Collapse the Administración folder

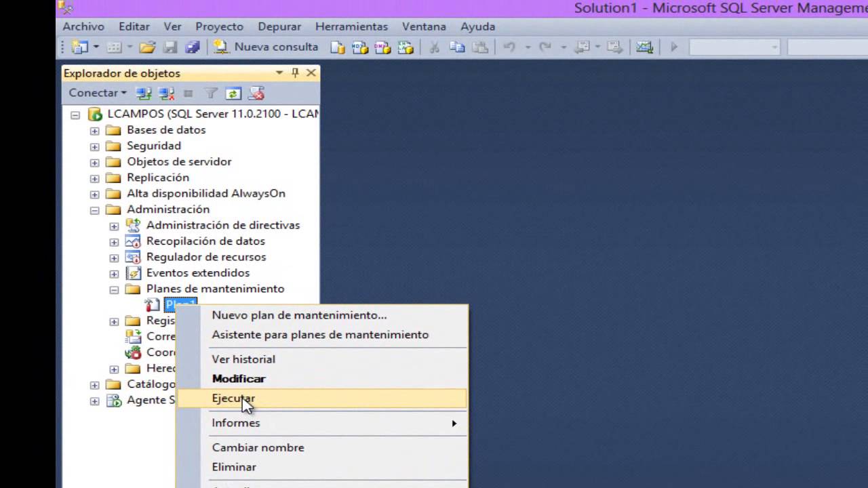pos(94,210)
